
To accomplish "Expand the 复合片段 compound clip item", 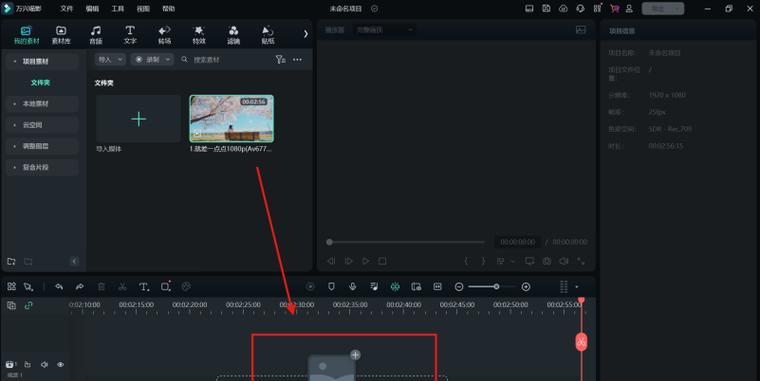I will click(x=42, y=167).
